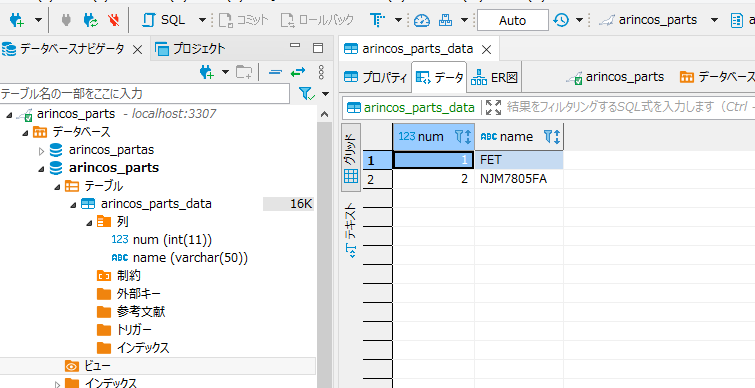Click the red disconnect plug icon

click(x=114, y=20)
